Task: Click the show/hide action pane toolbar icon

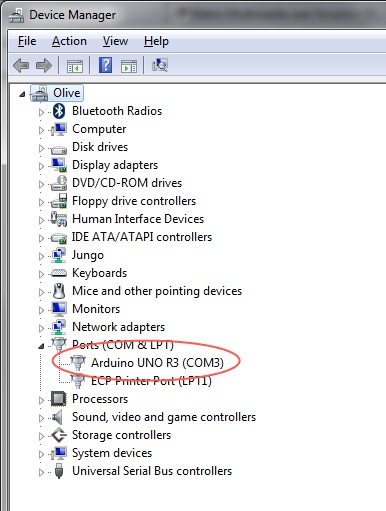Action: [x=129, y=66]
